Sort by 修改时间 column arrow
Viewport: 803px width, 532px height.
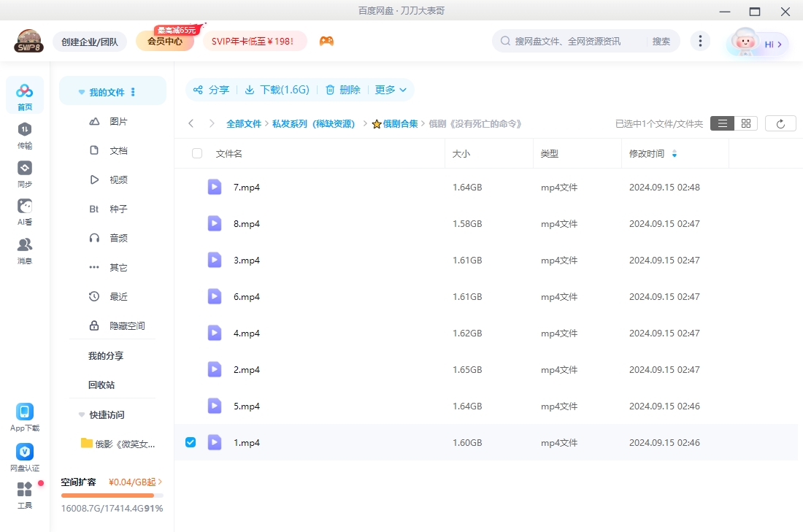pyautogui.click(x=674, y=154)
